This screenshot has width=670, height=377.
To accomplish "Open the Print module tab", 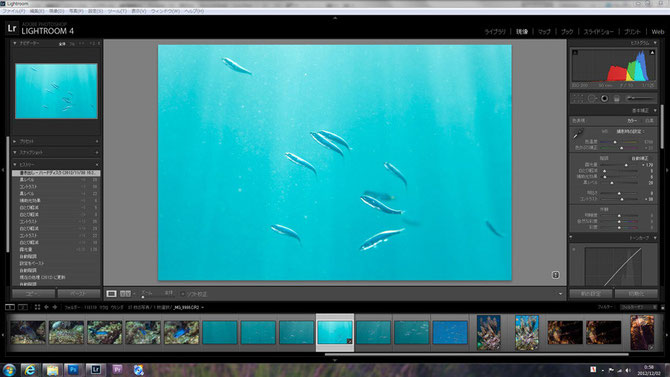I will coord(632,32).
